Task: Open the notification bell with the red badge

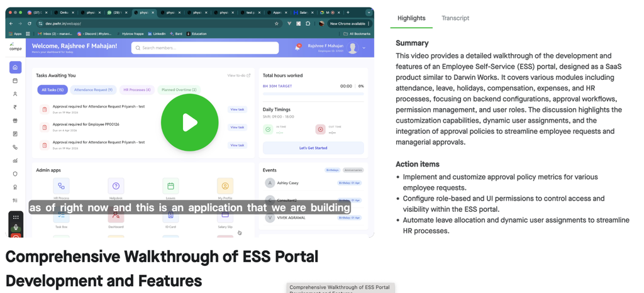Action: point(297,48)
